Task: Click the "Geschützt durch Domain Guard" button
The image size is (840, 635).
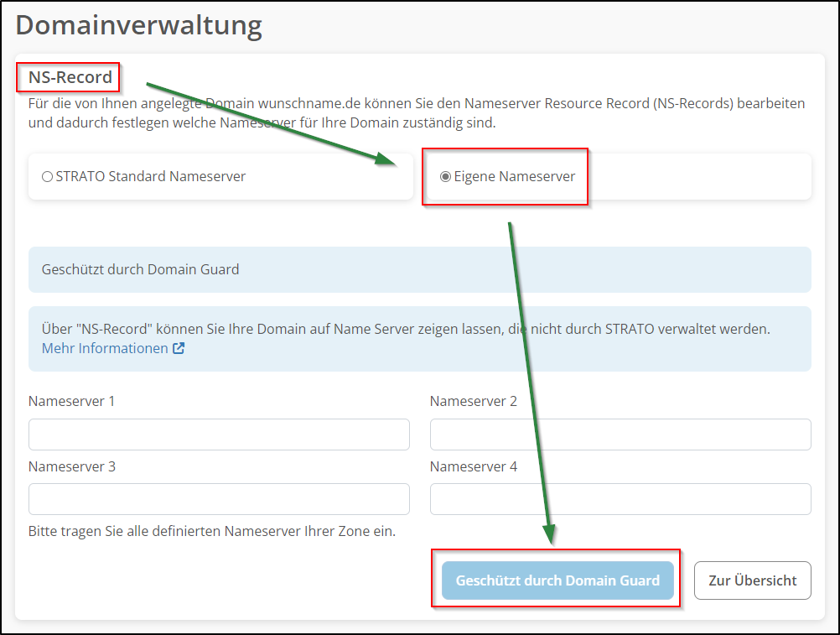Action: [x=557, y=580]
